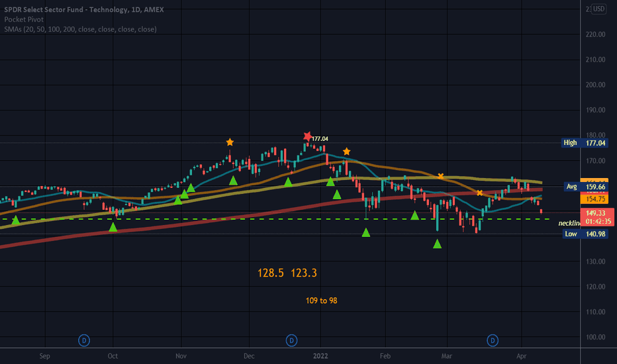
Task: Click the orange star marker in mid January
Action: click(x=346, y=152)
